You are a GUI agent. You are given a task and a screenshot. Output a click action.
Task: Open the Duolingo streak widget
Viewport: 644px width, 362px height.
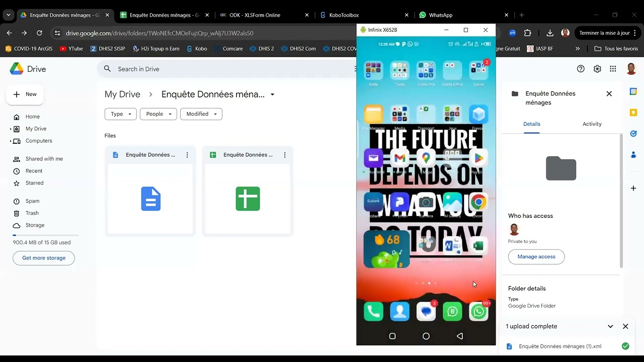(x=386, y=249)
